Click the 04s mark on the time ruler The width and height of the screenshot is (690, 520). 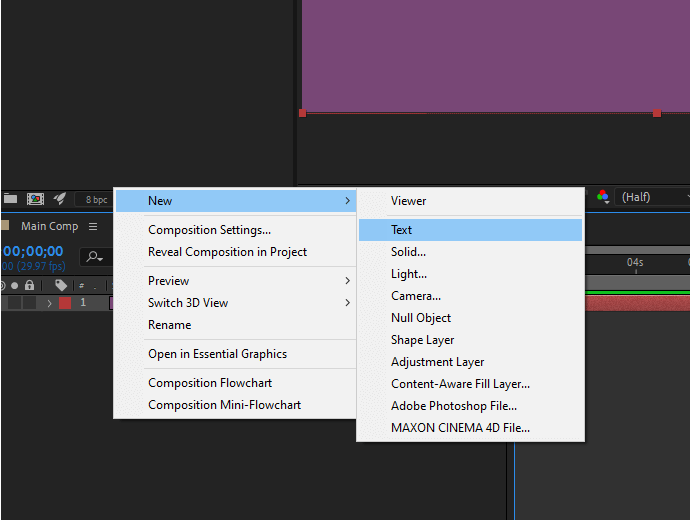click(635, 263)
